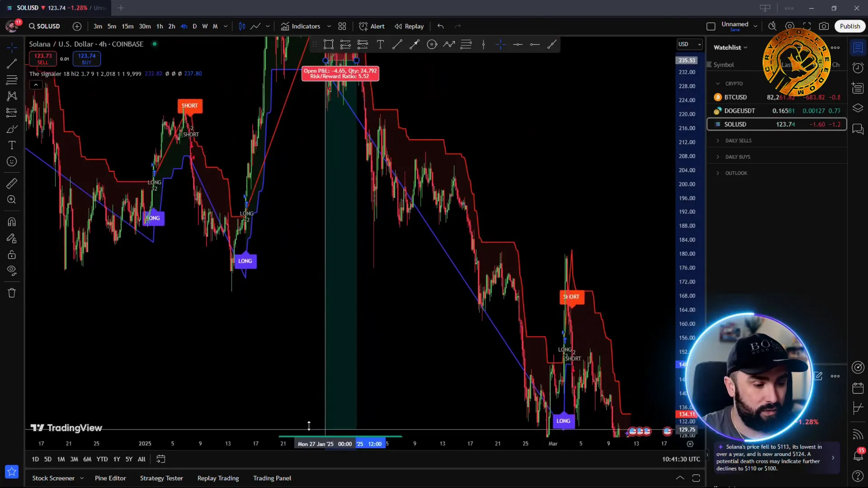Screen dimensions: 868x488
Task: Open the Strategy Tester tab
Action: tap(161, 478)
